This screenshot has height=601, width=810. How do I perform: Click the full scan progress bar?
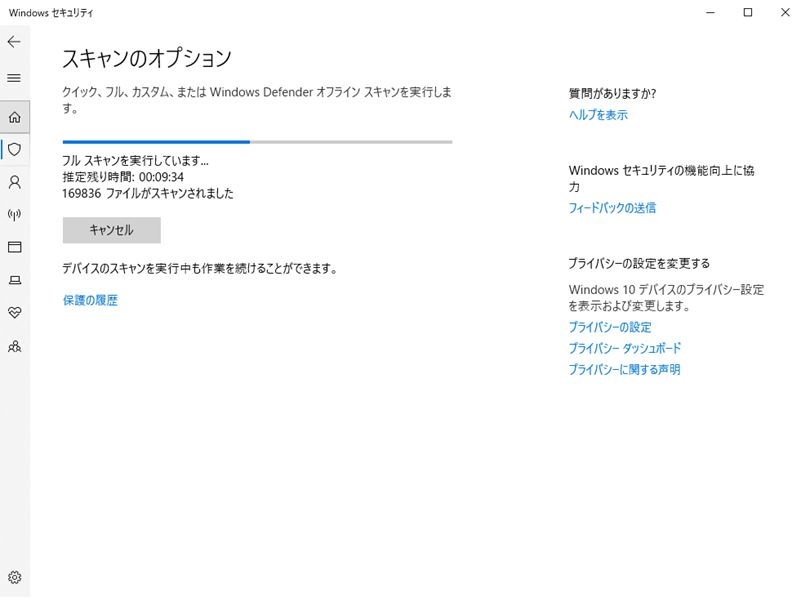257,142
